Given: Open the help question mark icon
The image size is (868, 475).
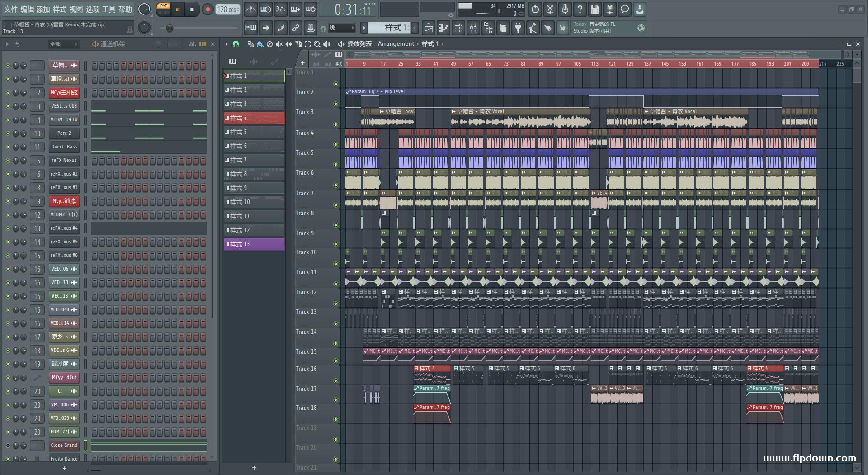Looking at the screenshot, I should tap(580, 9).
